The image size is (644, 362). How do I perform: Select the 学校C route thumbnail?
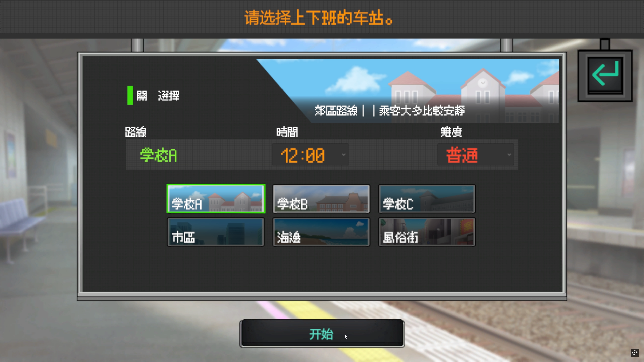427,199
